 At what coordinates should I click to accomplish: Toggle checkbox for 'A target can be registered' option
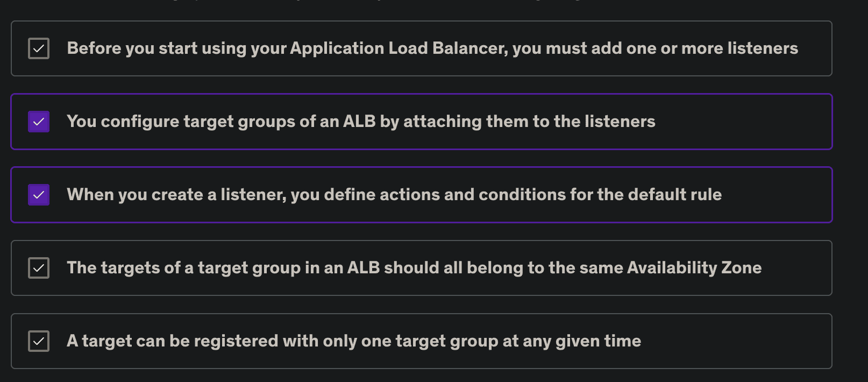pos(39,341)
